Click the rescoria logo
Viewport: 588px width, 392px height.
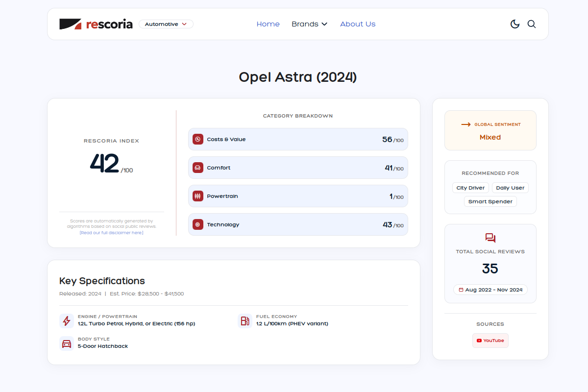tap(96, 24)
